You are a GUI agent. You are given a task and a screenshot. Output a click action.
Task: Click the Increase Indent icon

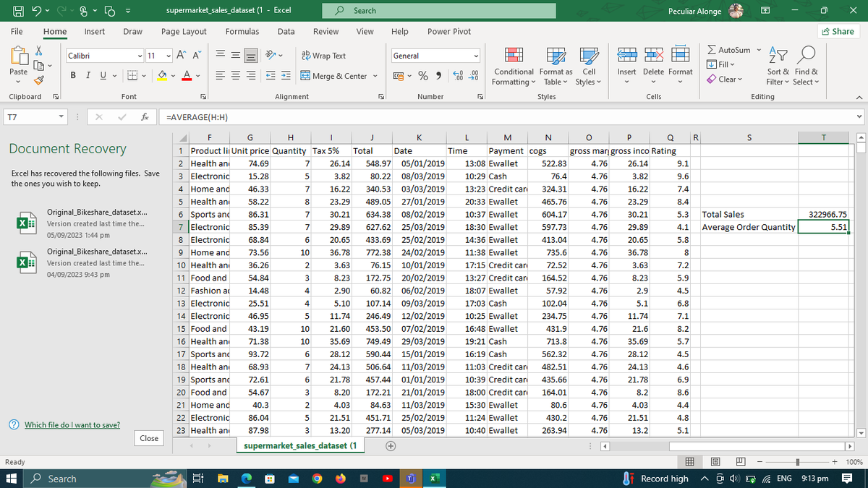click(286, 76)
